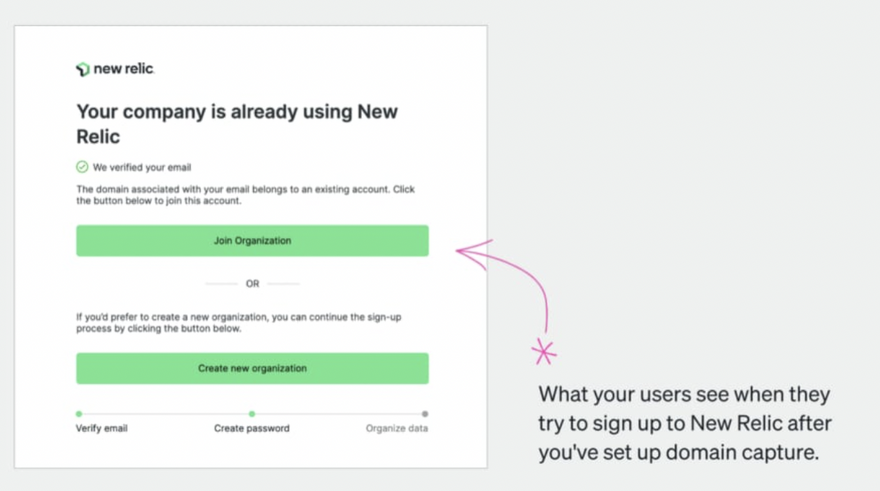Click the New Relic hexagon logo icon

83,69
